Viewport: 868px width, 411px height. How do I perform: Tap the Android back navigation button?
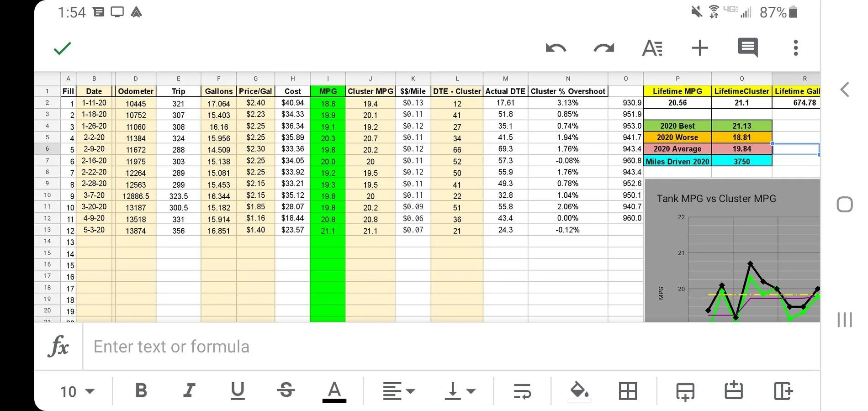click(845, 90)
